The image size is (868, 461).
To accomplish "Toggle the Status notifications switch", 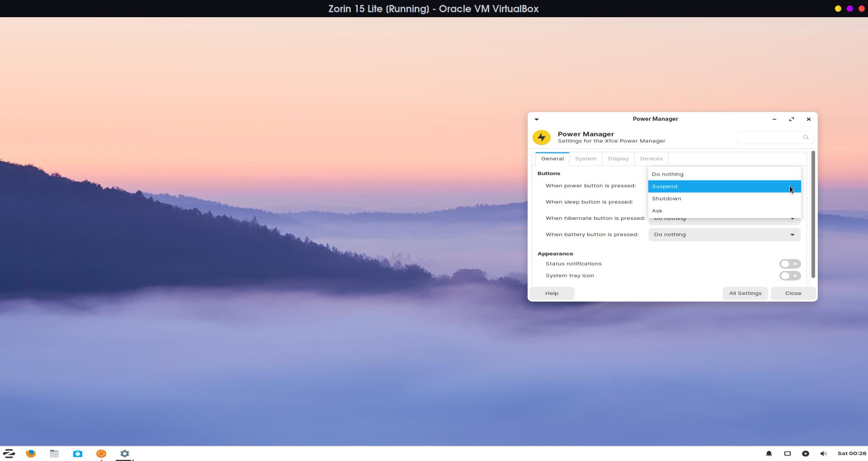I will click(789, 264).
